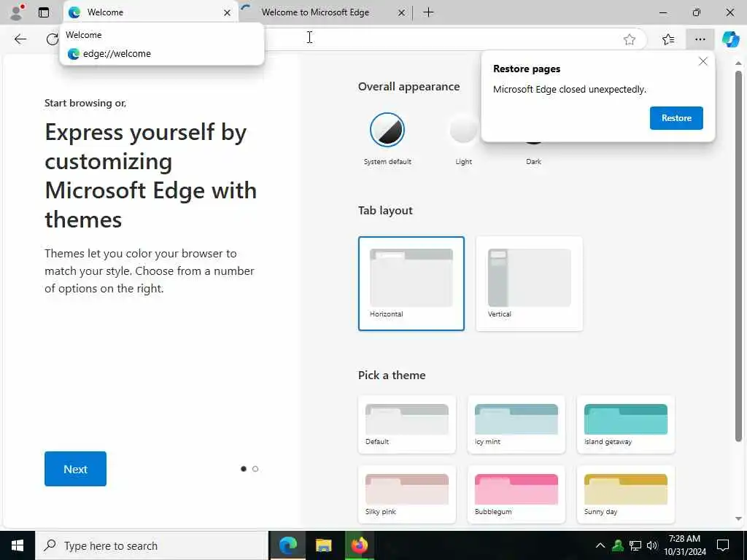Refresh the page with reload icon
Viewport: 747px width, 560px height.
click(53, 39)
